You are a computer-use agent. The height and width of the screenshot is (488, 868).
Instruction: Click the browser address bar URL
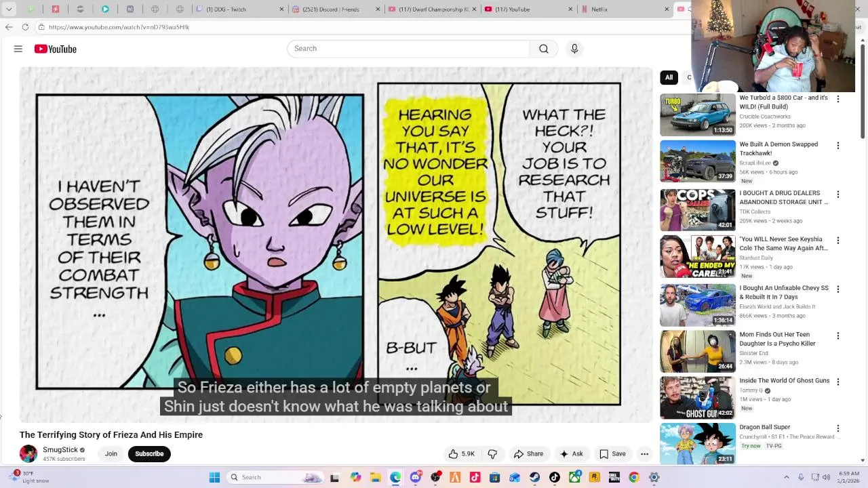119,27
